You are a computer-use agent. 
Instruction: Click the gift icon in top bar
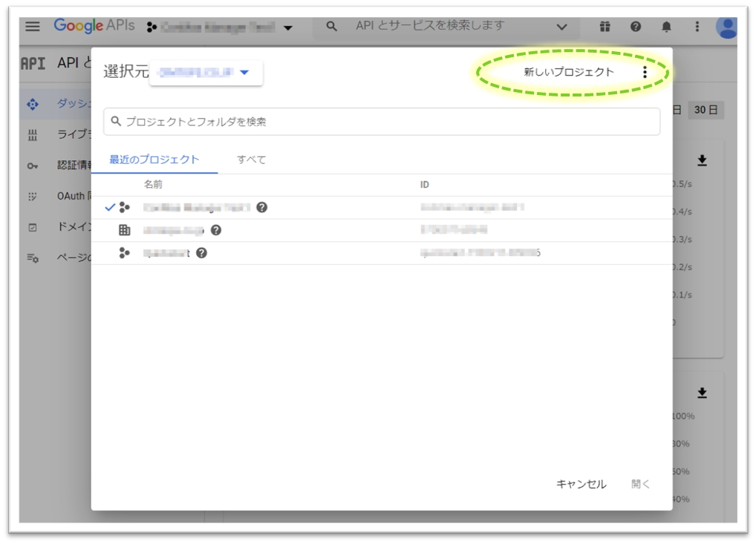coord(605,27)
